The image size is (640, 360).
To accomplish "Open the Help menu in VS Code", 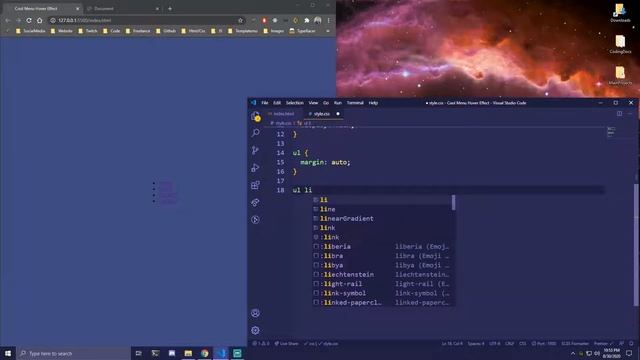I will point(373,103).
